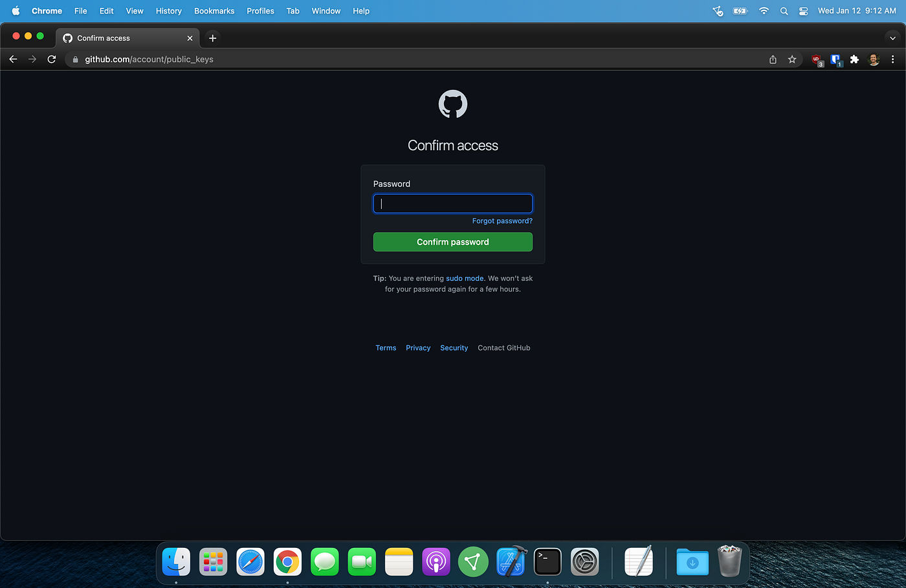Open the Terms footer link

[x=386, y=348]
